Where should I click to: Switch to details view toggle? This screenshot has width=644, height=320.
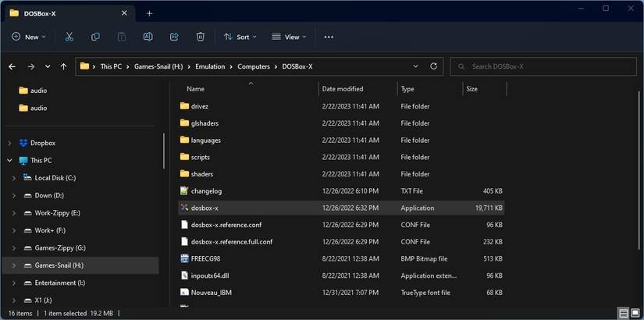pos(624,313)
